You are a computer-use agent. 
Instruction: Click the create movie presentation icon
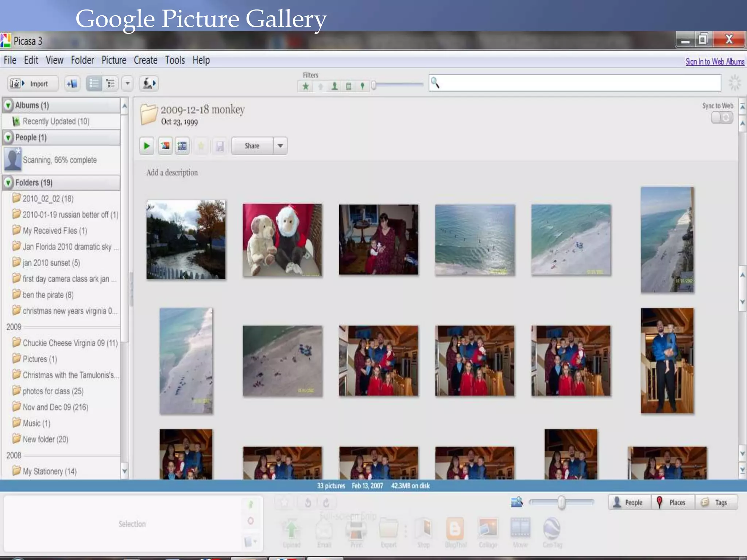point(182,146)
